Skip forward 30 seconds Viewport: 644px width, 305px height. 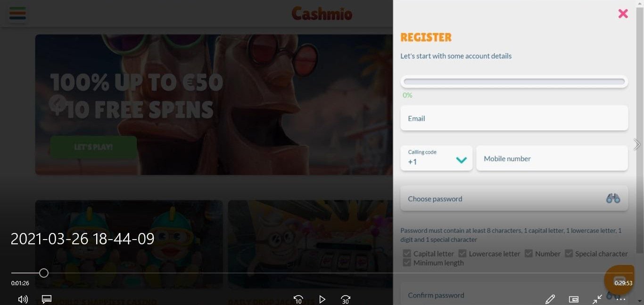click(346, 299)
